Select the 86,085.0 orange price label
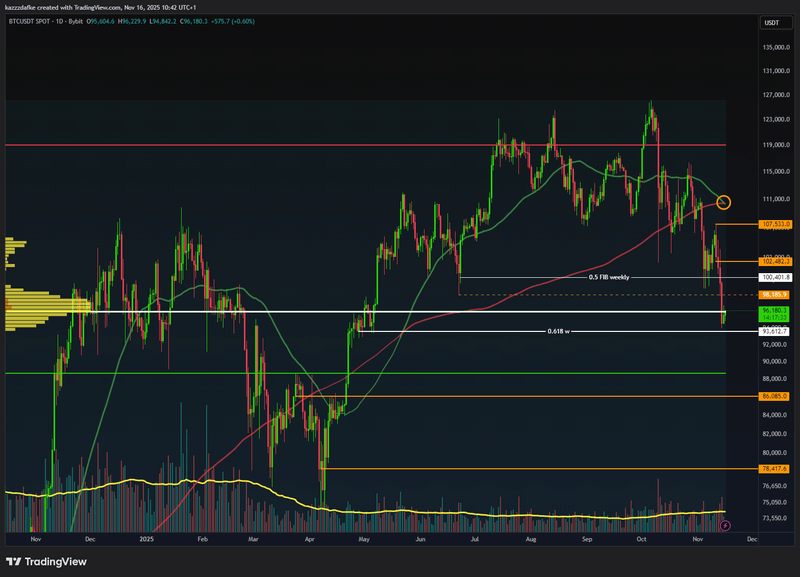Image resolution: width=800 pixels, height=577 pixels. coord(774,396)
